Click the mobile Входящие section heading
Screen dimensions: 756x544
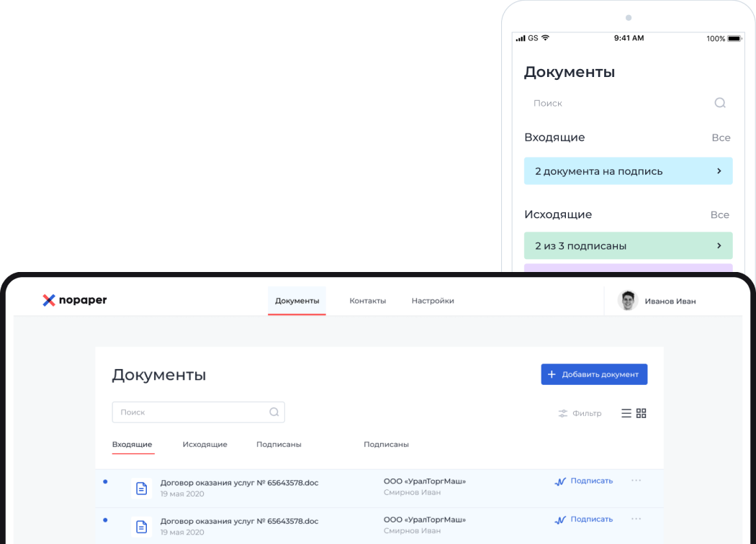pos(554,138)
